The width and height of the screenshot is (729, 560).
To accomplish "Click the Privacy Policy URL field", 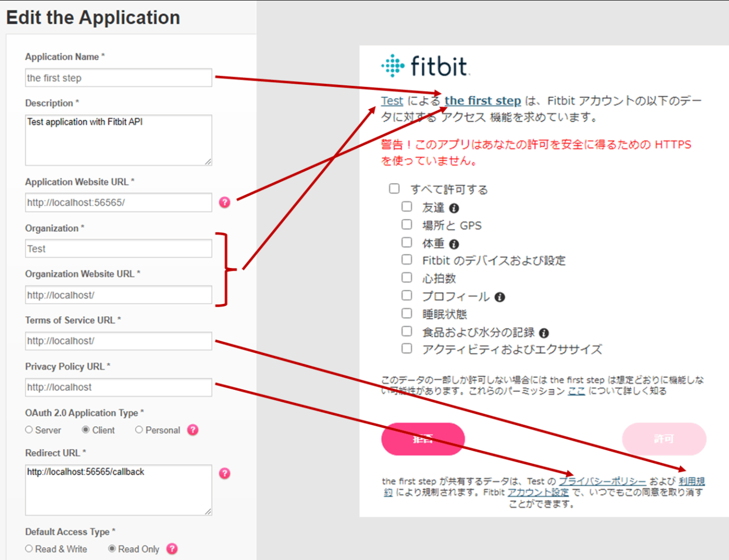I will (119, 387).
